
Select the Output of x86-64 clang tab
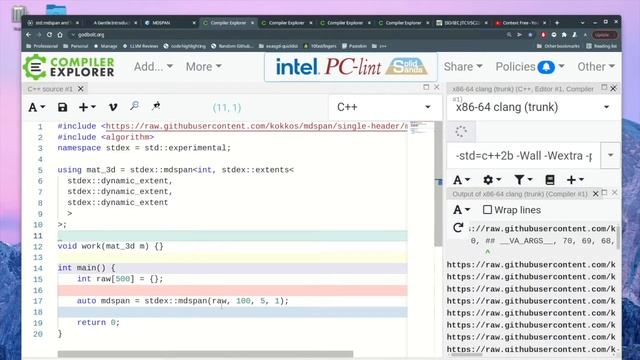[x=520, y=194]
